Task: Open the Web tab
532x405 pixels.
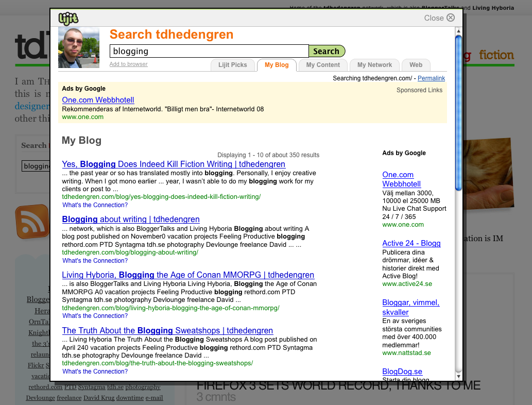Action: [x=416, y=65]
